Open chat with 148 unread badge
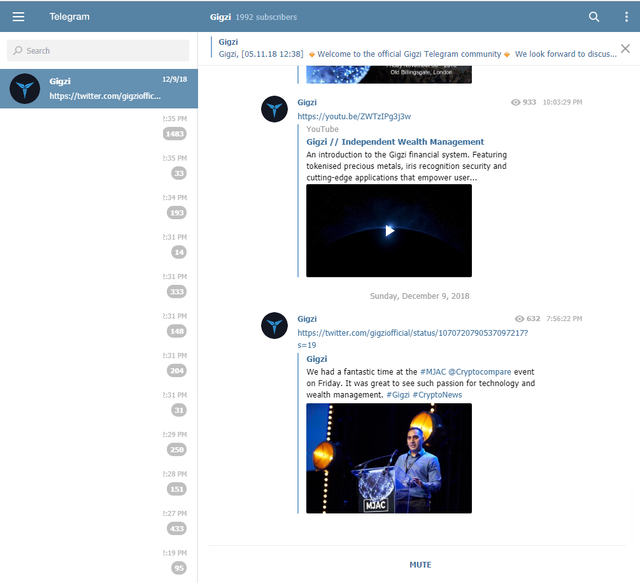This screenshot has width=640, height=583. 99,326
